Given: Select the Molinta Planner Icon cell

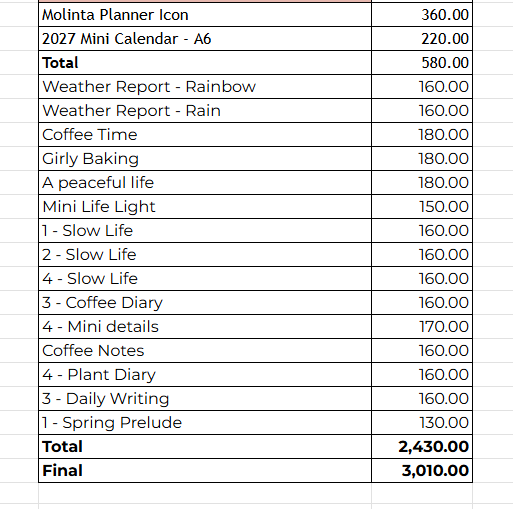Looking at the screenshot, I should [x=205, y=15].
